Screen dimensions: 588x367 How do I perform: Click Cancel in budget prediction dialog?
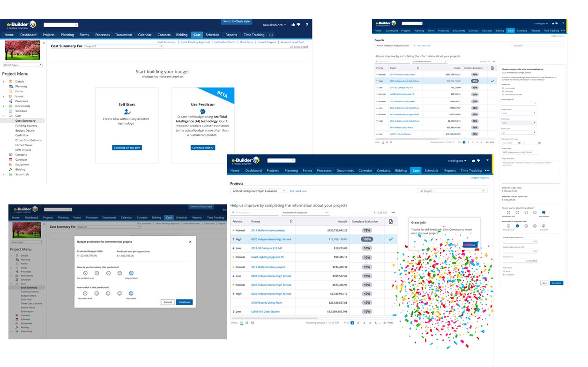tap(167, 302)
